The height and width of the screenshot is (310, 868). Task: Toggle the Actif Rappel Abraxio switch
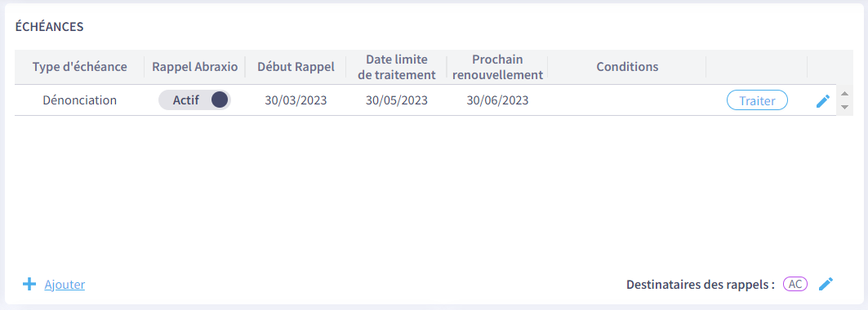(x=194, y=100)
